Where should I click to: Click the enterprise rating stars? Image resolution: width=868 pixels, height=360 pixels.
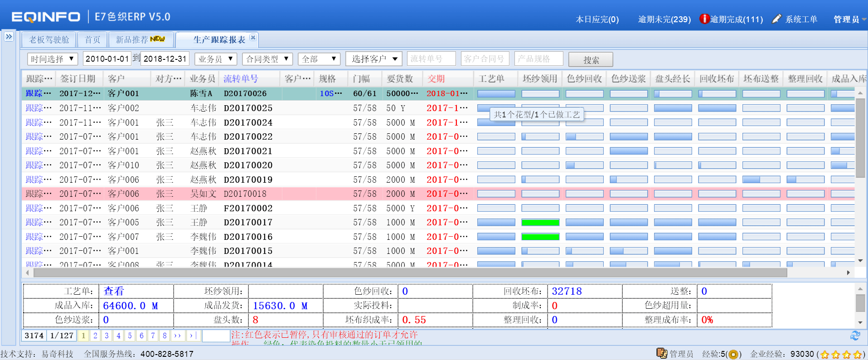point(841,355)
